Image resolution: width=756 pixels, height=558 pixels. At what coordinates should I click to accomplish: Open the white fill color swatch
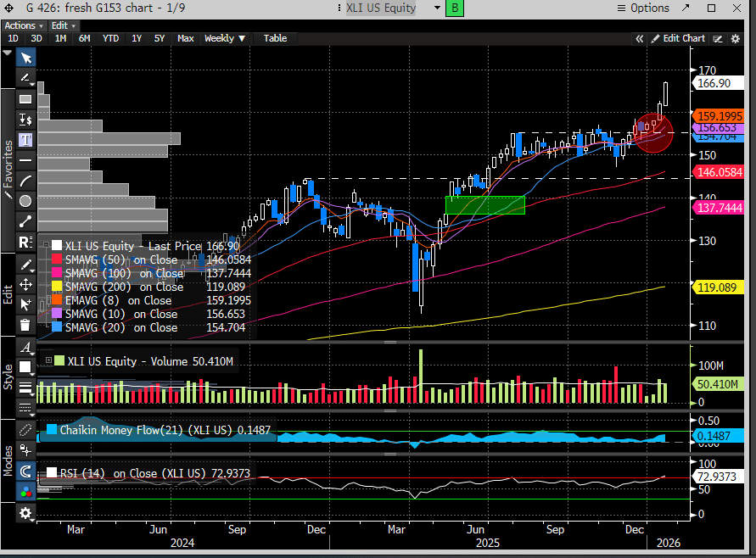point(25,367)
